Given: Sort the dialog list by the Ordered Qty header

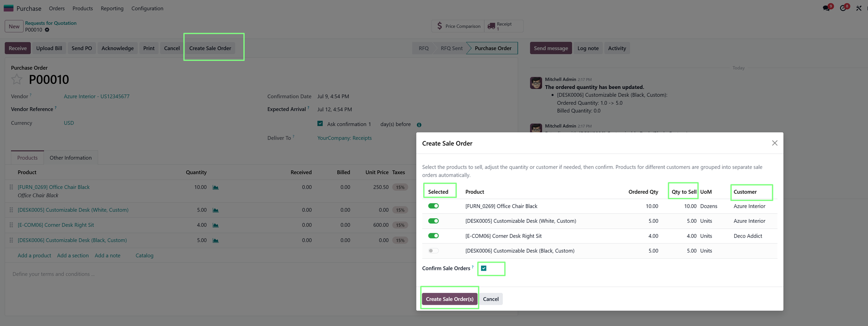Looking at the screenshot, I should pos(643,192).
